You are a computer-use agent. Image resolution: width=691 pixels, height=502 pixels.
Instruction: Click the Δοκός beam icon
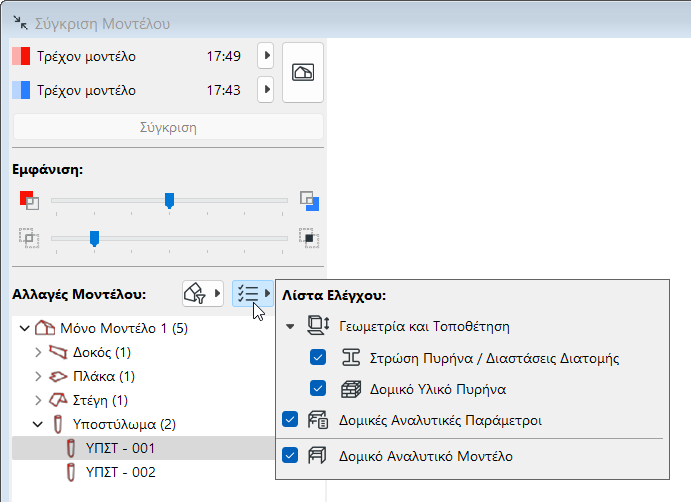pos(58,352)
